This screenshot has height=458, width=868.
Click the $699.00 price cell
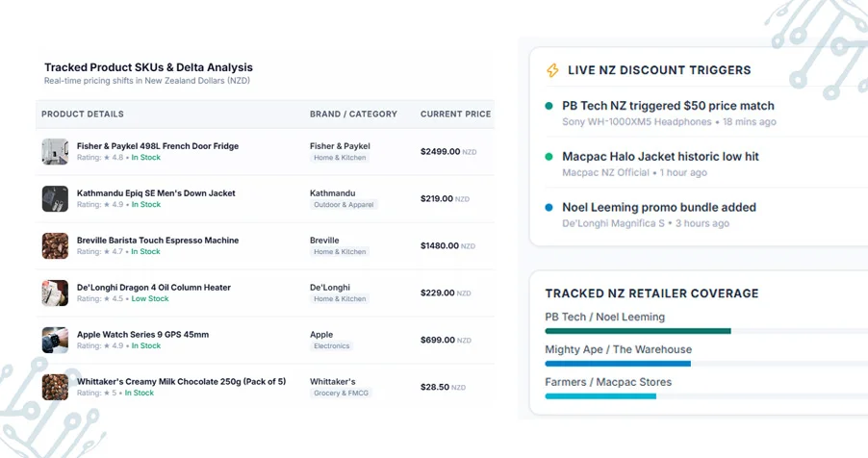[x=446, y=340]
